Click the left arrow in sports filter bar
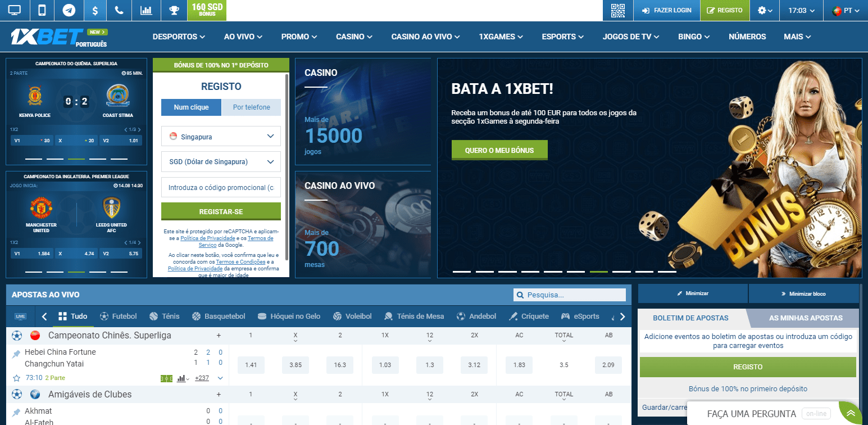The width and height of the screenshot is (868, 425). [x=44, y=317]
